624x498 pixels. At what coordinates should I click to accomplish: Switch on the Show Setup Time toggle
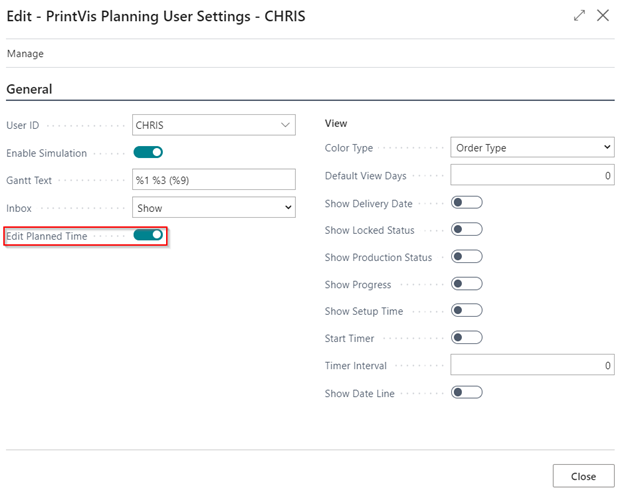pyautogui.click(x=467, y=310)
